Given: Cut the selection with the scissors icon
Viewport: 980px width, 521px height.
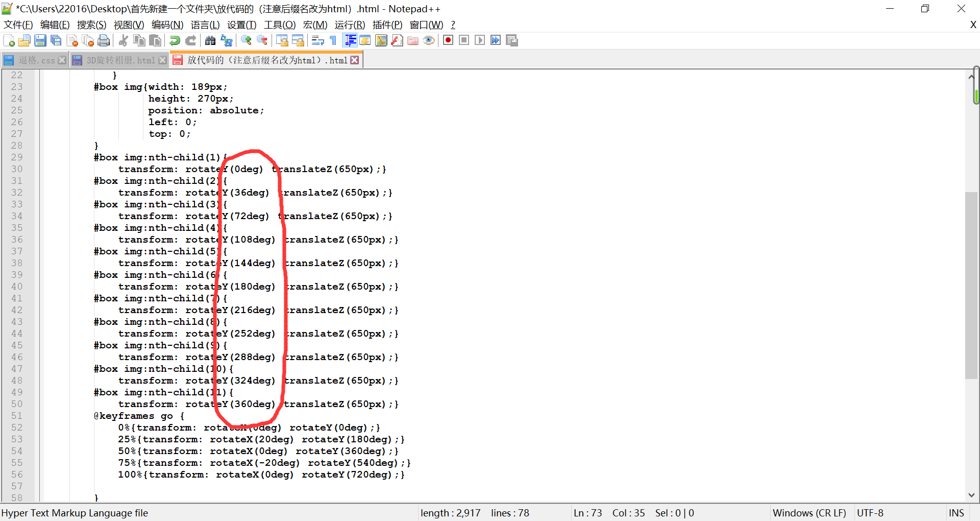Looking at the screenshot, I should [123, 40].
